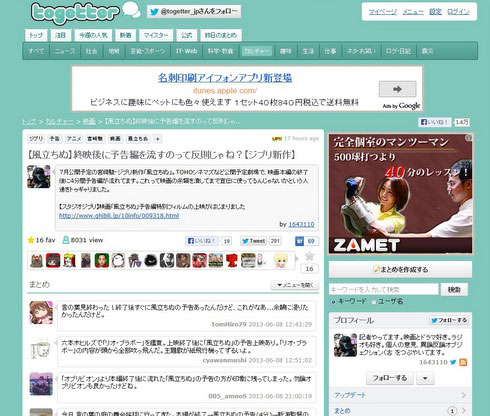Image resolution: width=490 pixels, height=416 pixels.
Task: Expand the アップデート row
Action: [x=400, y=395]
